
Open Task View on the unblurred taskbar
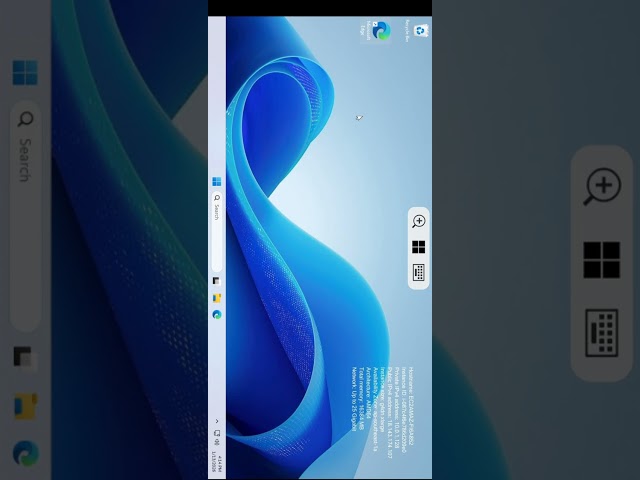point(217,281)
